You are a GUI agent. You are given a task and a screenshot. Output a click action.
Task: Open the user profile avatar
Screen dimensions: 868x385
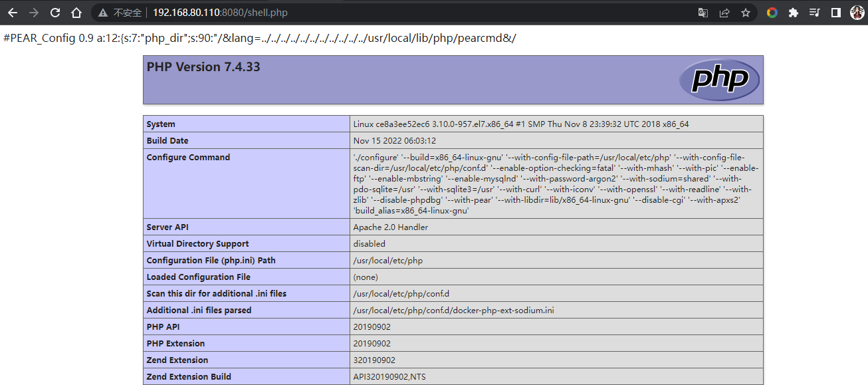(x=857, y=13)
